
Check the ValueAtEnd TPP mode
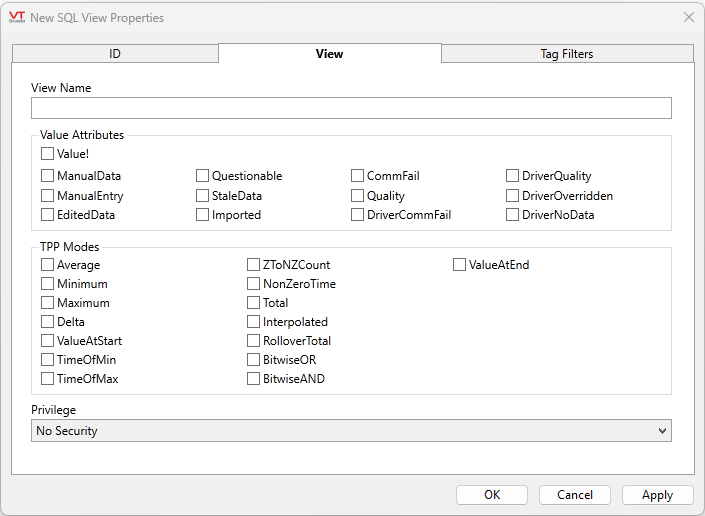pyautogui.click(x=460, y=265)
